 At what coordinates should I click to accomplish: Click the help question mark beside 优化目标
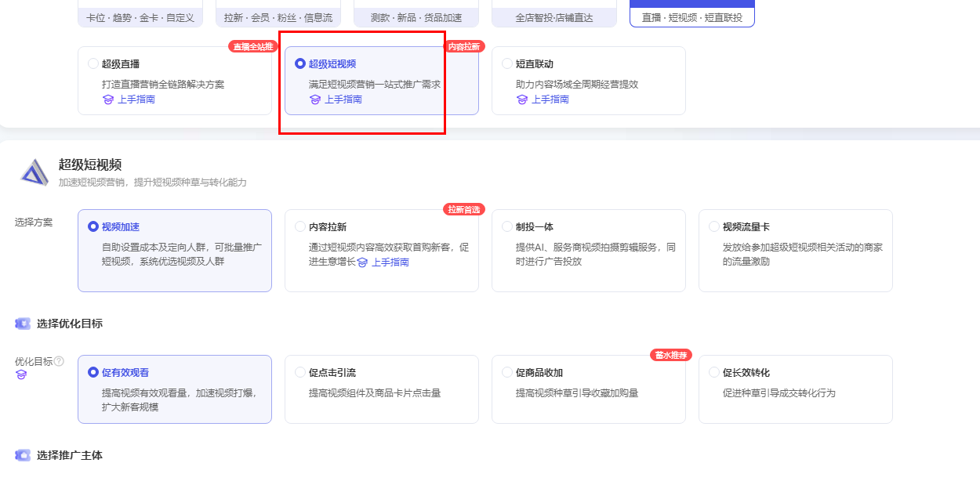click(x=59, y=361)
